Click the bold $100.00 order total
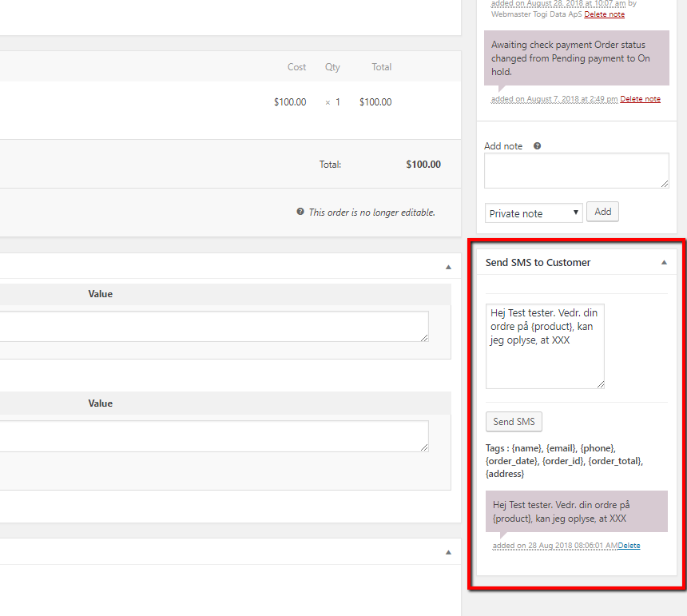The width and height of the screenshot is (687, 616). 423,165
